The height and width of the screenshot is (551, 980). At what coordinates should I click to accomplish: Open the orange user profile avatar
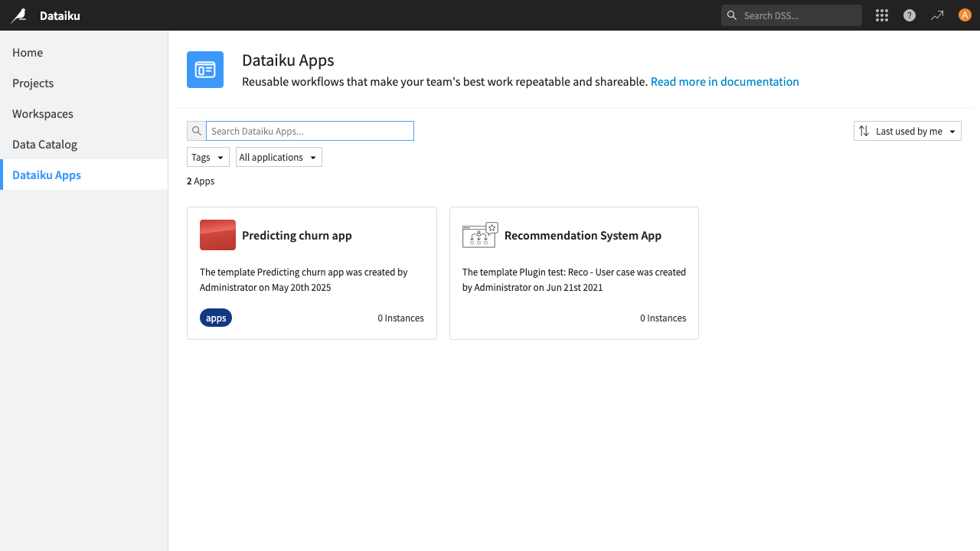pyautogui.click(x=965, y=15)
